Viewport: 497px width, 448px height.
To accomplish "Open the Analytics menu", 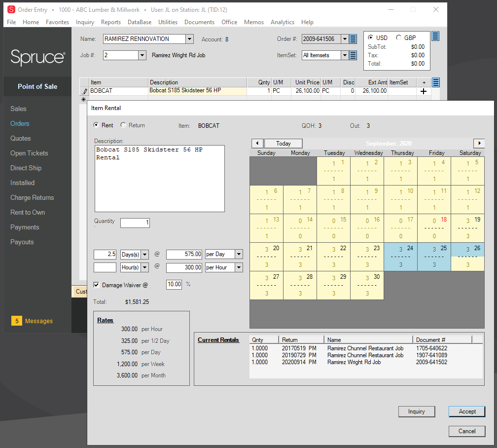I will 283,22.
